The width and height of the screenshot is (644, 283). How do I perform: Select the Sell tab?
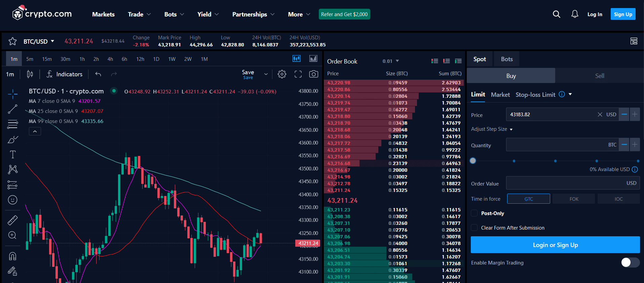tap(600, 76)
